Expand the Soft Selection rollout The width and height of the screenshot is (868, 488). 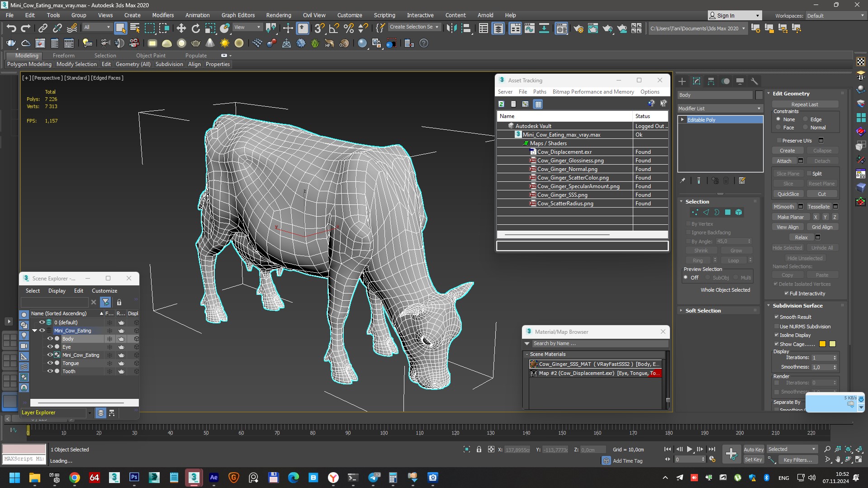coord(703,311)
